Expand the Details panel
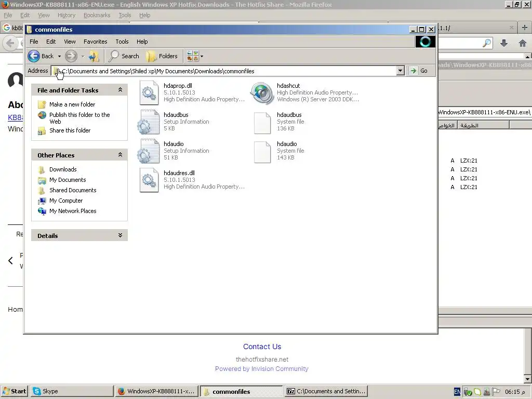Viewport: 532px width, 399px height. (120, 235)
